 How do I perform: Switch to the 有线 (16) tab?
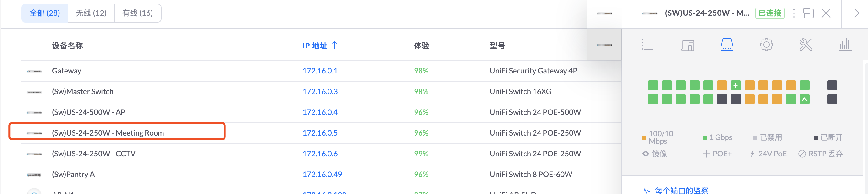137,13
